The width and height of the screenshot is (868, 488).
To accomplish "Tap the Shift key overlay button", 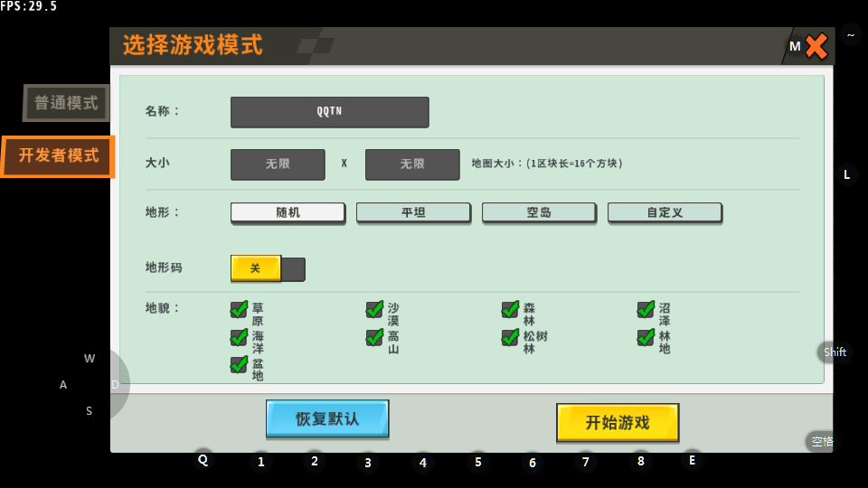I will coord(835,352).
